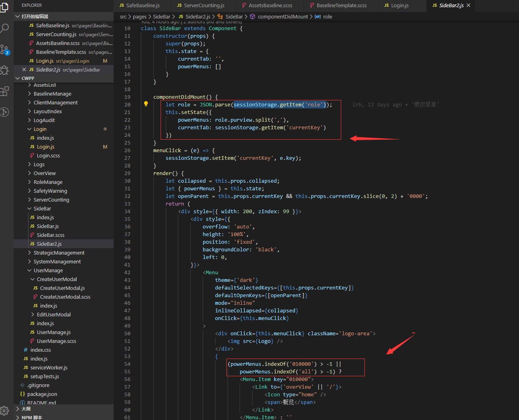Screen dimensions: 519x420
Task: Expand the BaselineManage folder
Action: point(52,94)
